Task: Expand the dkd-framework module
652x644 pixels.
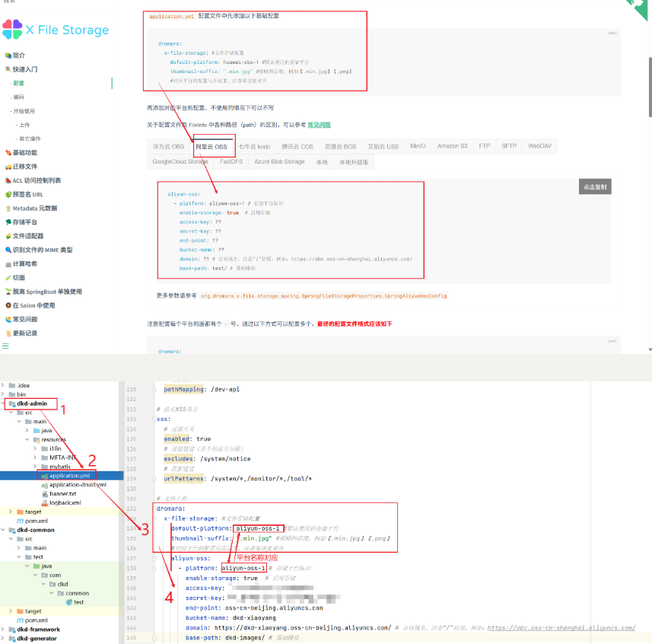Action: [3, 630]
